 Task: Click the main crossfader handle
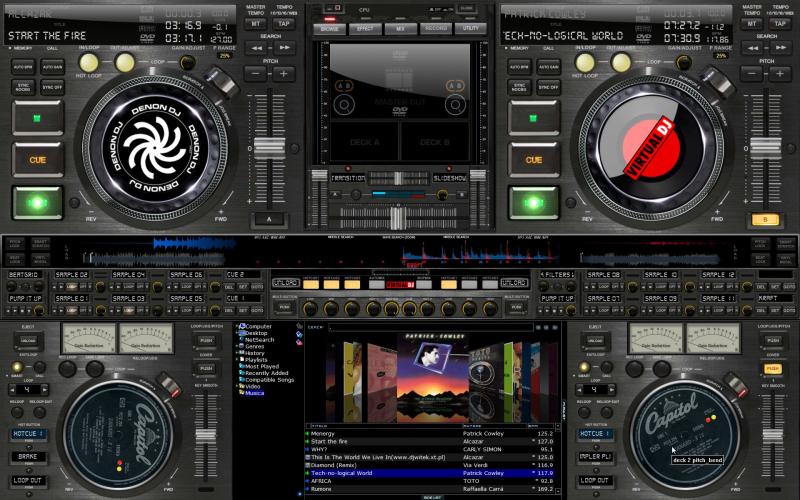(x=398, y=218)
